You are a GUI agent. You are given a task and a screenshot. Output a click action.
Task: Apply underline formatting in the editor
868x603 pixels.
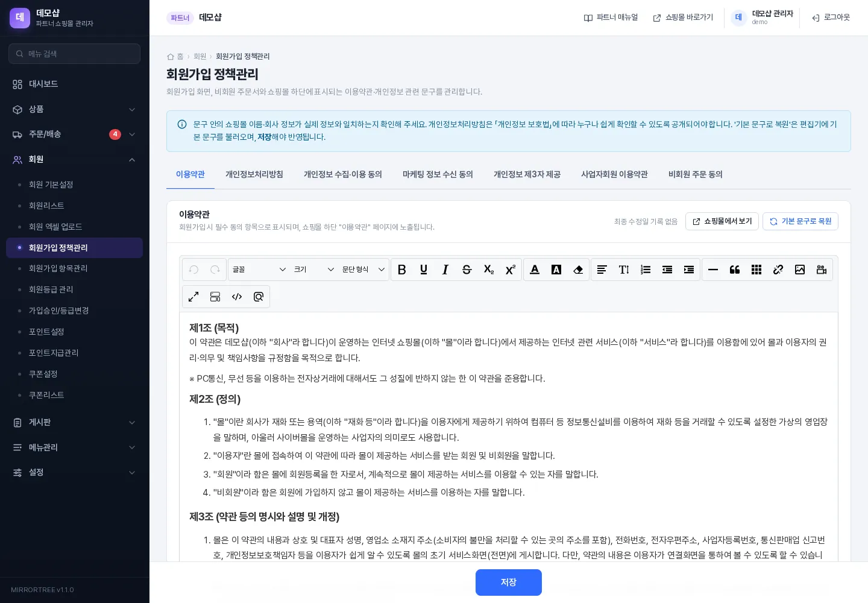[x=424, y=270]
